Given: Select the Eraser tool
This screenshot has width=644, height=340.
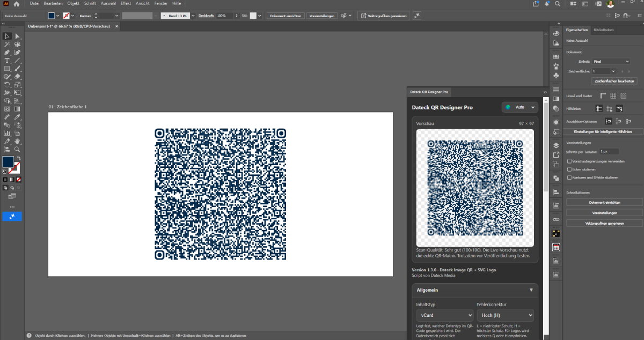Looking at the screenshot, I should click(17, 77).
